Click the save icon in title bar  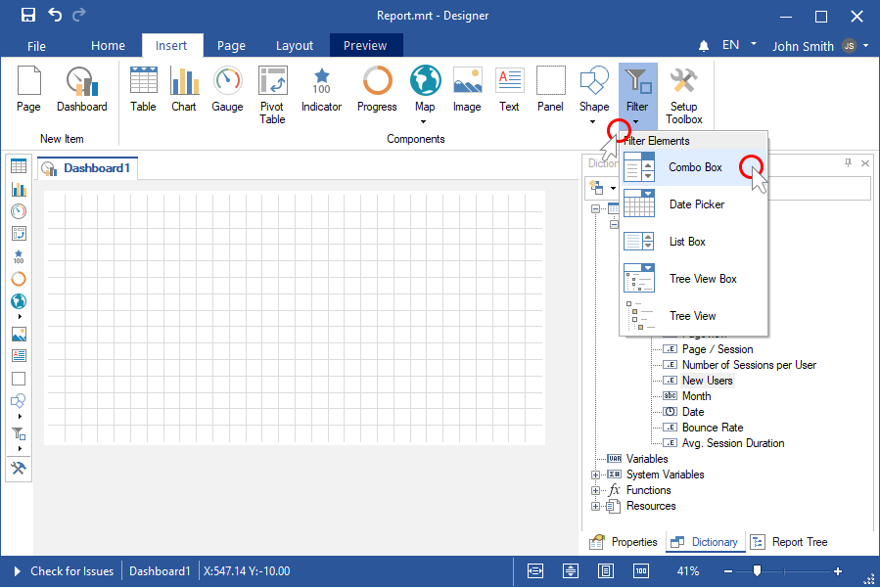click(28, 16)
